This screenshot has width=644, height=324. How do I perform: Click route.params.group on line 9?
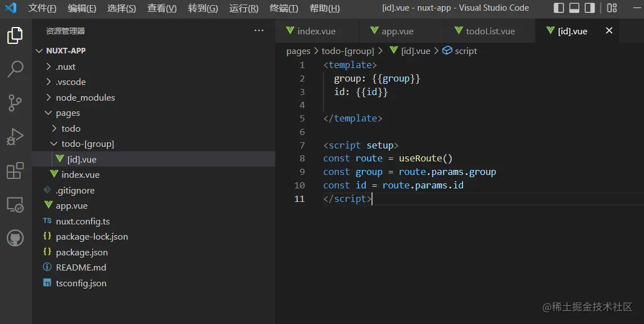447,172
